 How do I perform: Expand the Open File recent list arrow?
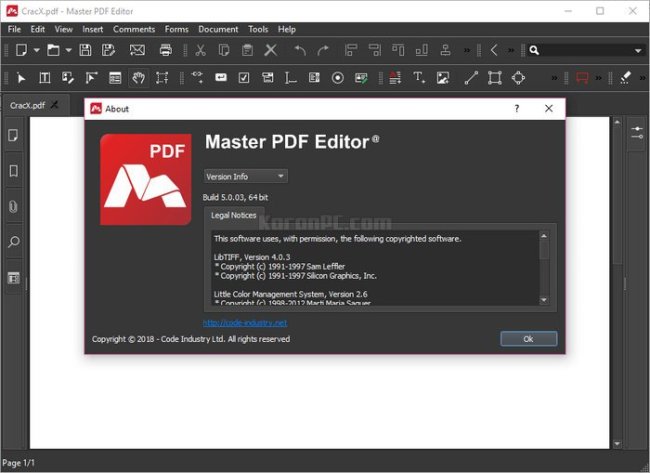point(68,50)
